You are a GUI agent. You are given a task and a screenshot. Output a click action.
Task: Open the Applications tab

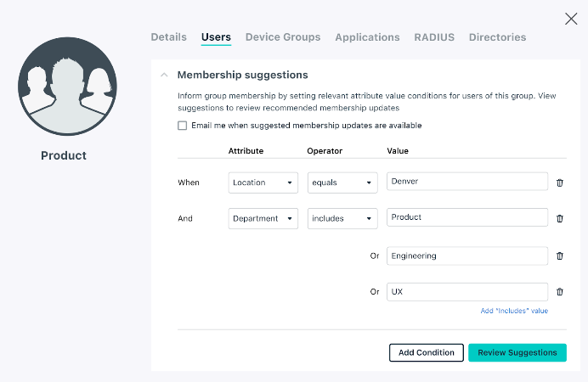(x=367, y=37)
